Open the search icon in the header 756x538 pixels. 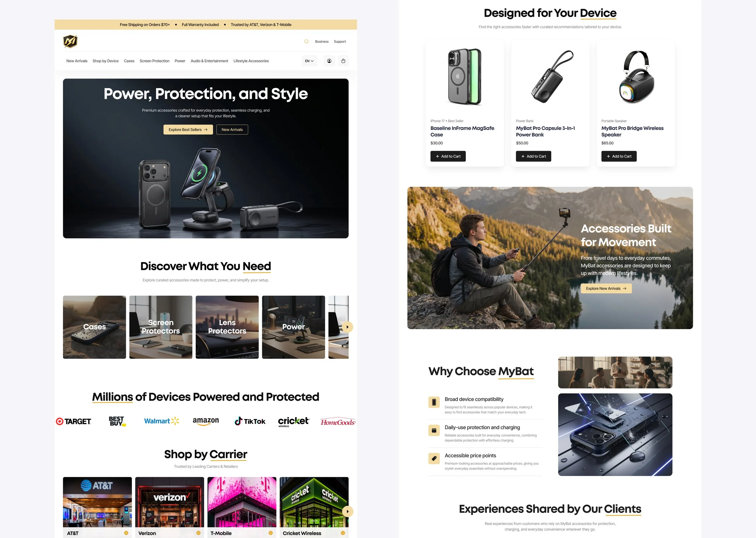tap(306, 41)
